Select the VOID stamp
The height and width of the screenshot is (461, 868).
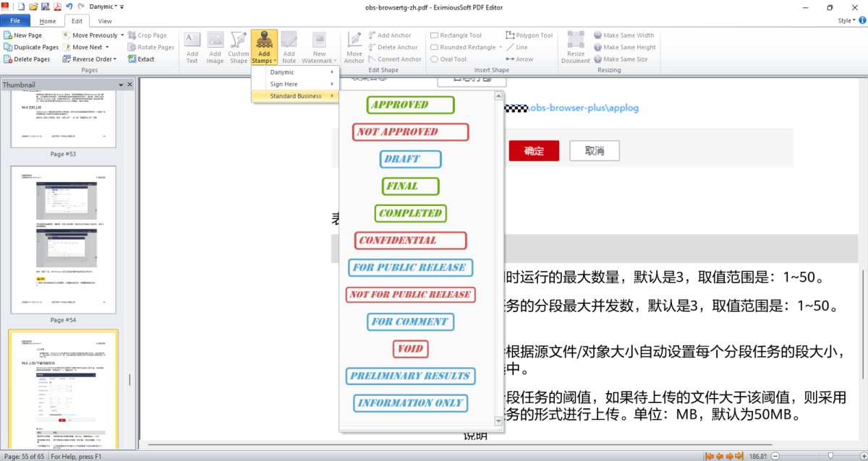click(410, 349)
